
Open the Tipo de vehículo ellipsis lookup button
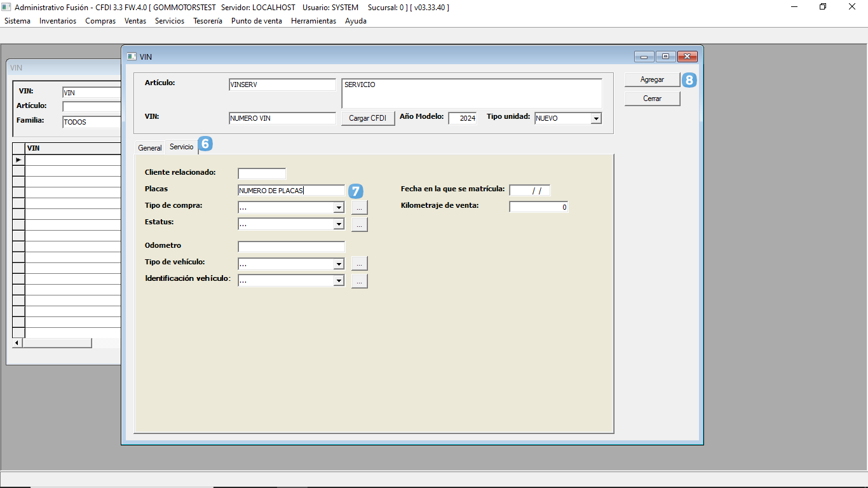pyautogui.click(x=359, y=263)
